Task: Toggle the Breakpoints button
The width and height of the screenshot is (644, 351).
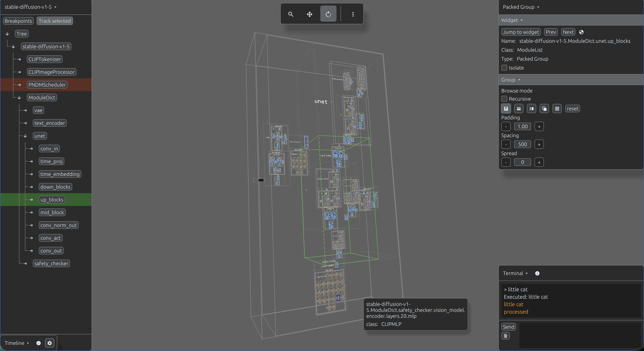Action: [x=18, y=21]
